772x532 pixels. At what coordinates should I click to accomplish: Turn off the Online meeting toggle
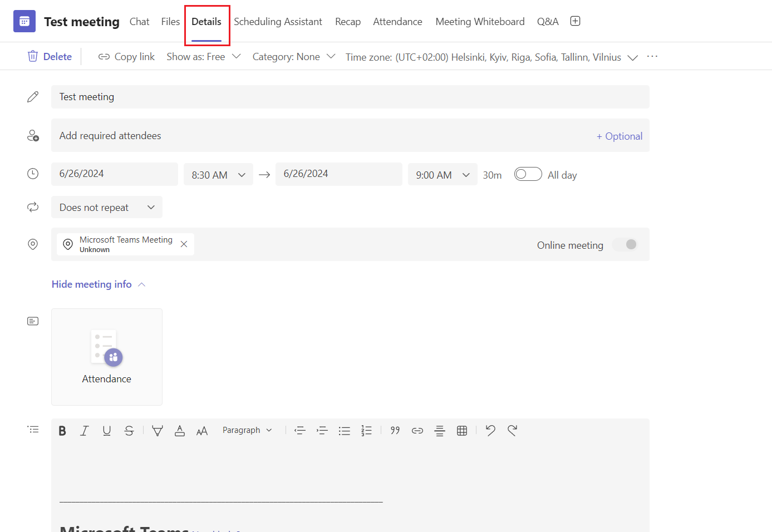[x=624, y=244]
